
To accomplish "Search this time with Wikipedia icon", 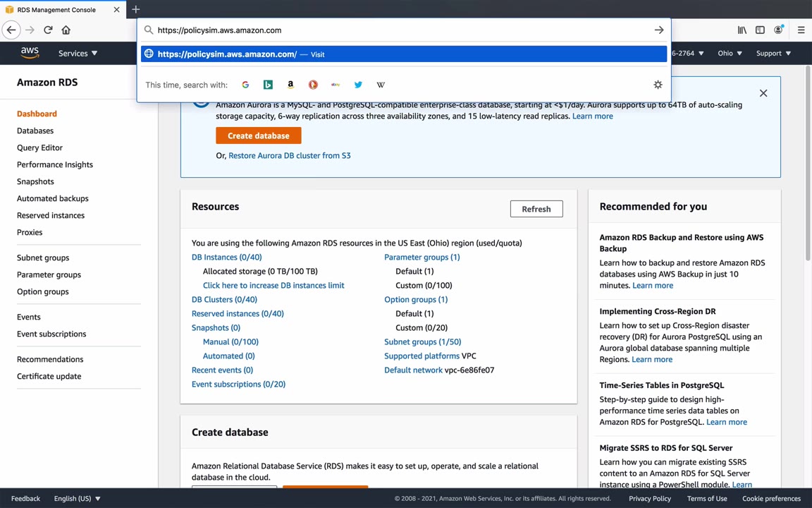I will click(381, 85).
